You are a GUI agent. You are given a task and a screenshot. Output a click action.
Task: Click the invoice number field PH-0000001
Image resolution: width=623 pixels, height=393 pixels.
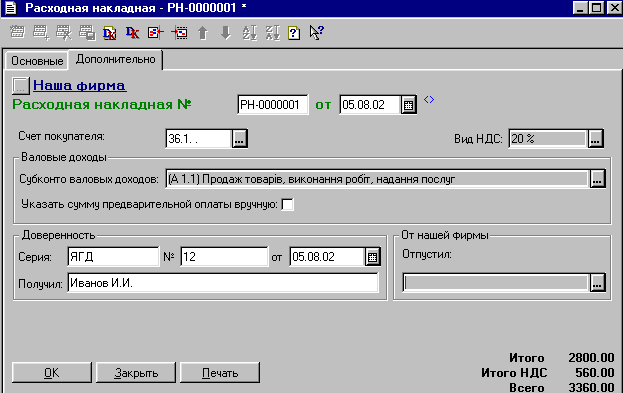[x=273, y=105]
